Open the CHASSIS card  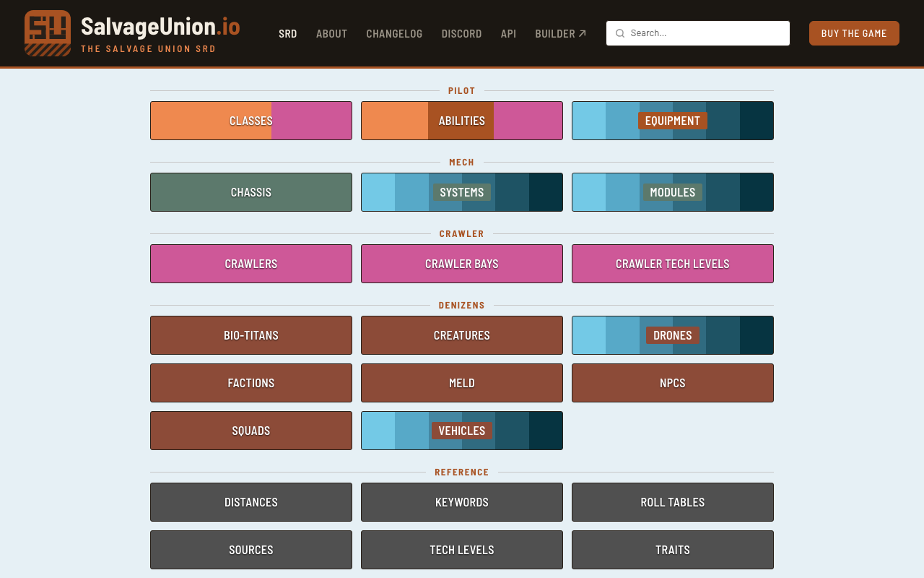coord(251,192)
